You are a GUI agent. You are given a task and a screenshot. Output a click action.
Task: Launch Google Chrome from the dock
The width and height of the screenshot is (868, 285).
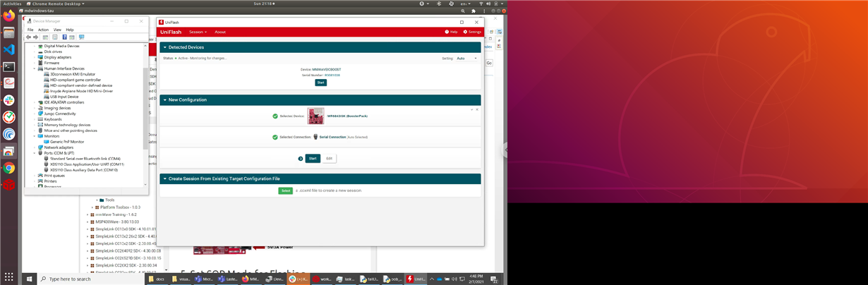pos(8,168)
